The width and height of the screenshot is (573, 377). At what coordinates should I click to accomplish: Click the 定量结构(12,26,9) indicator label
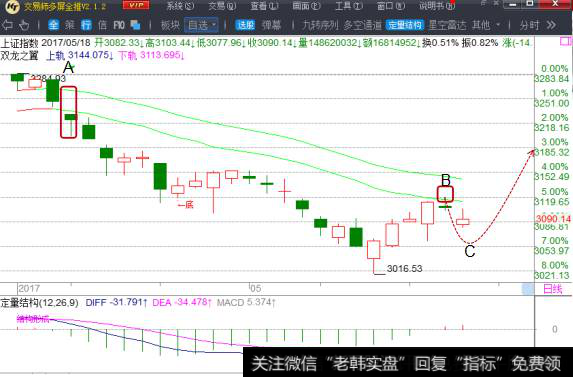tap(39, 302)
